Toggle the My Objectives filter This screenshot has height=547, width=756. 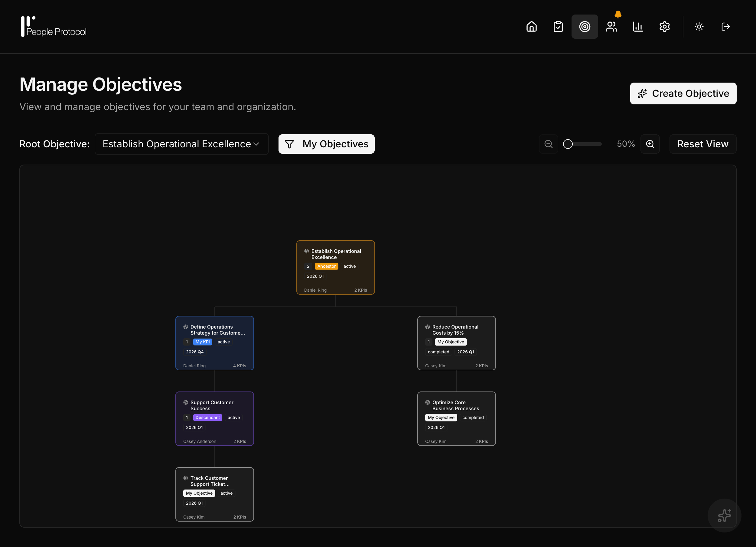pos(326,144)
